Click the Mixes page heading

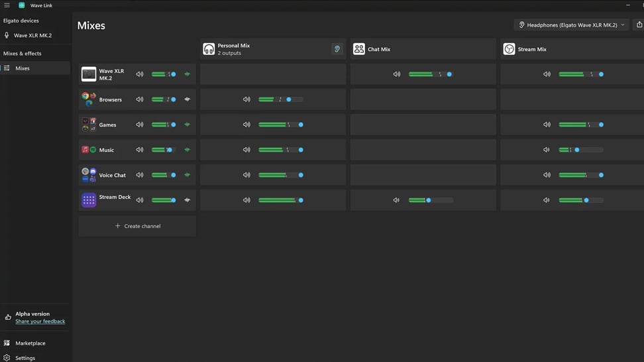[91, 25]
